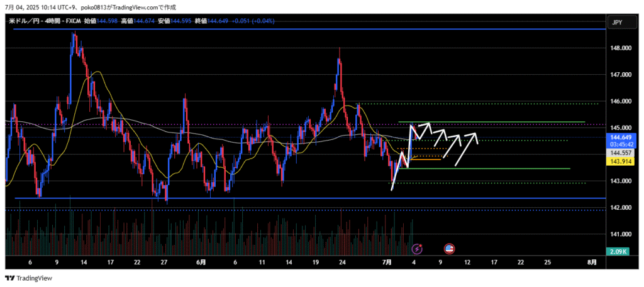Click the 8月 label on time axis
The height and width of the screenshot is (287, 644).
592,261
